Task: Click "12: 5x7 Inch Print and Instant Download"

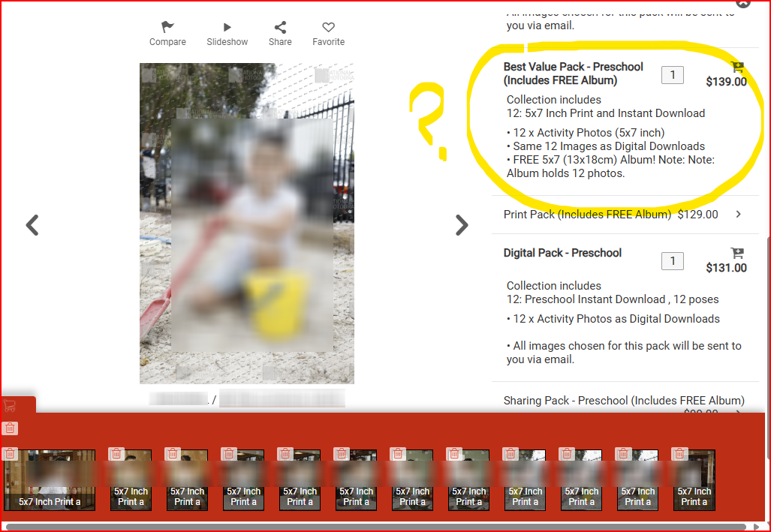Action: coord(606,113)
